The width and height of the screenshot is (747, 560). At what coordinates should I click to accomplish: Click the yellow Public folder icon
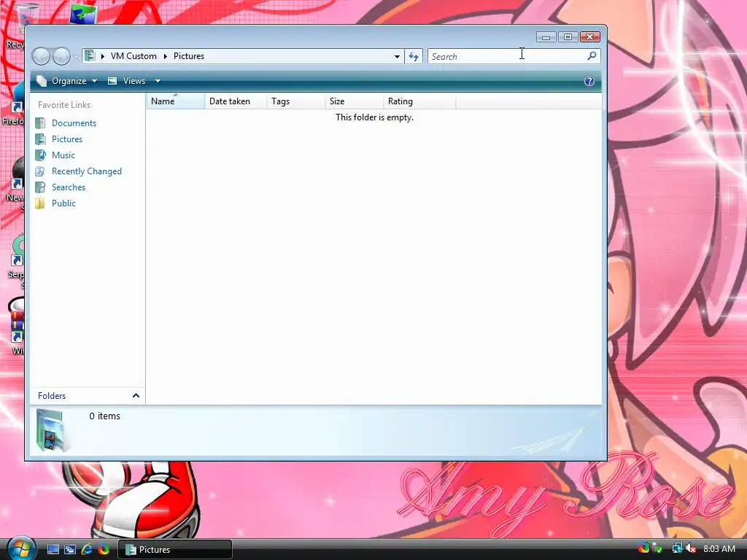pos(41,203)
